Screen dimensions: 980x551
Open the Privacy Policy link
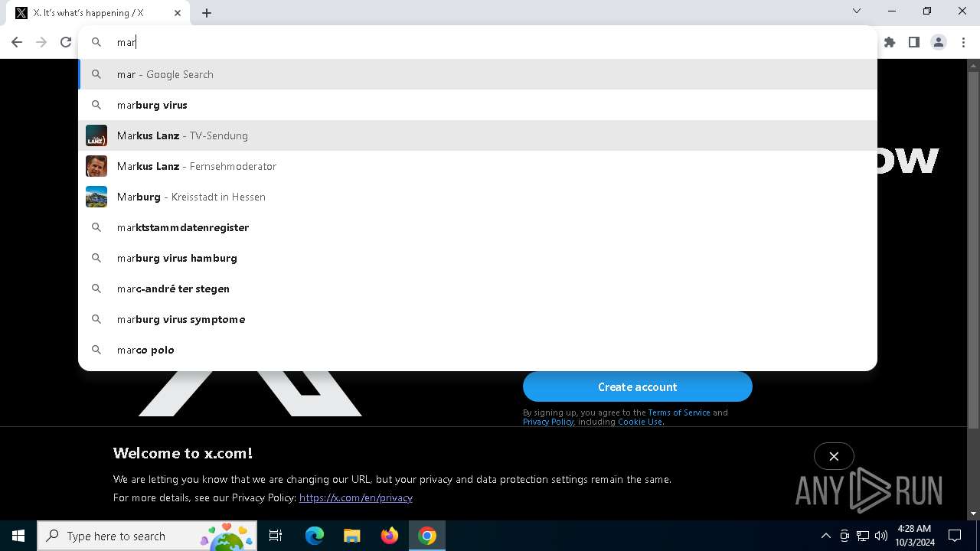point(548,422)
